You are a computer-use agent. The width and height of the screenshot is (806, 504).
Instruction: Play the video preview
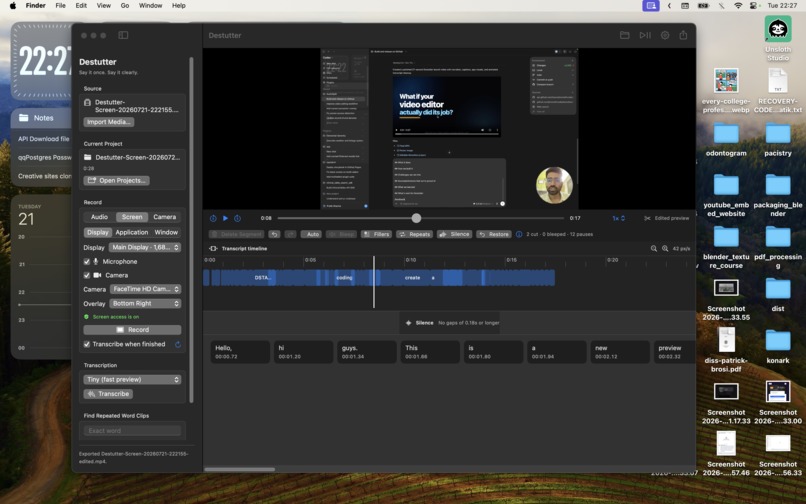coord(225,218)
